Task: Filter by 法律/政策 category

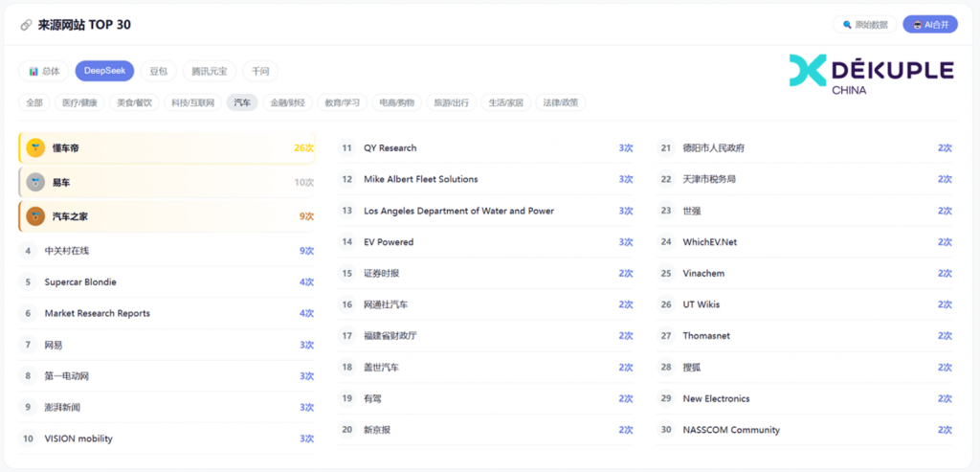Action: pos(561,102)
